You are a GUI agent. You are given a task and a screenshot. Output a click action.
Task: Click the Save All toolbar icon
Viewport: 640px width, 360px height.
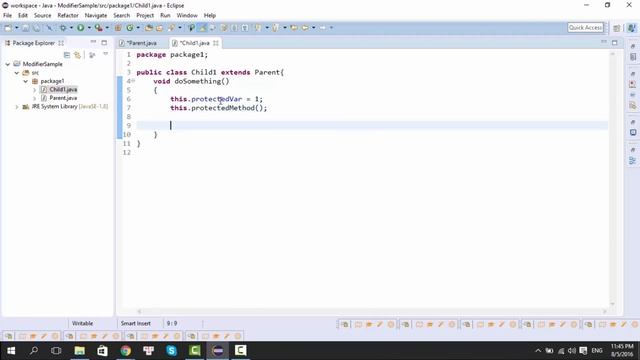[37, 28]
